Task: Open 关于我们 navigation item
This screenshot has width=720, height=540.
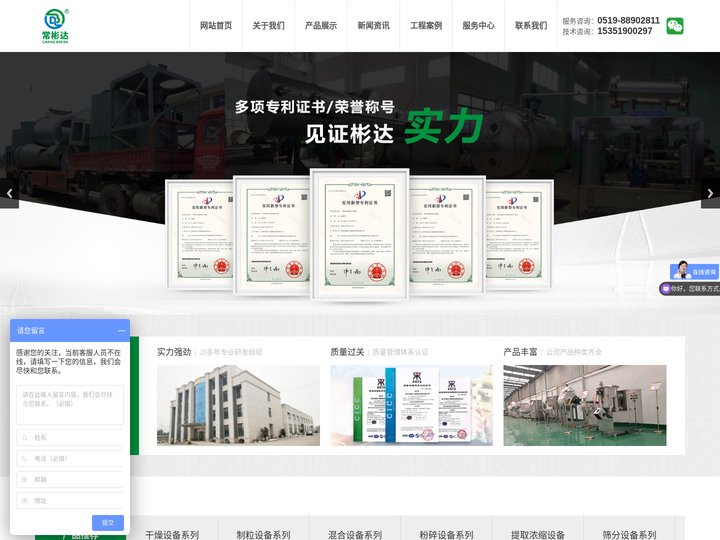Action: point(269,26)
